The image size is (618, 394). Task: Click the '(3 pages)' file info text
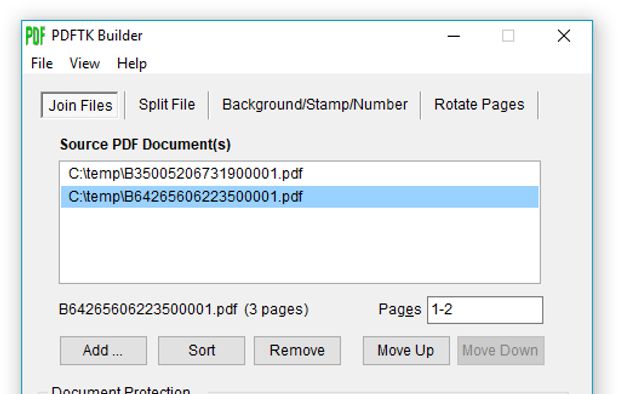pyautogui.click(x=276, y=310)
